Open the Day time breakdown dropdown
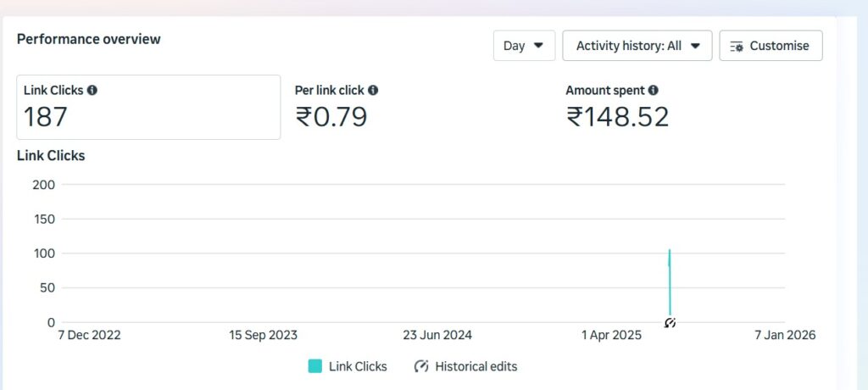The height and width of the screenshot is (390, 868). 524,46
